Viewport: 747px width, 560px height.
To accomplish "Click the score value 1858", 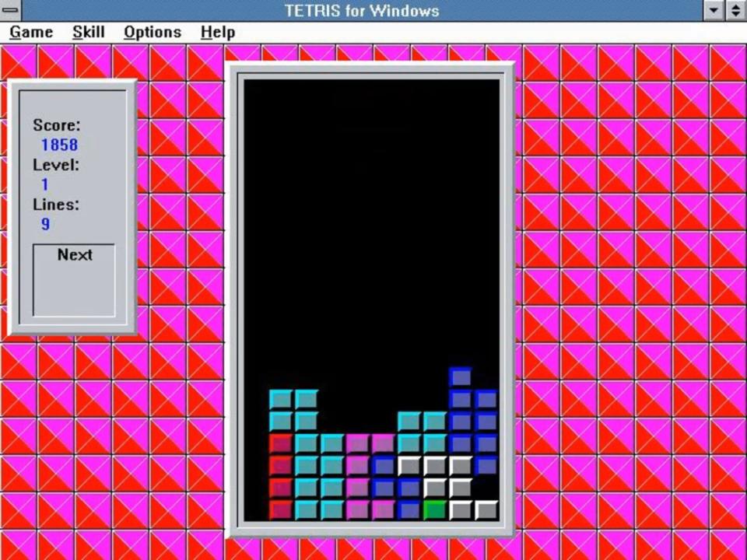I will [59, 145].
